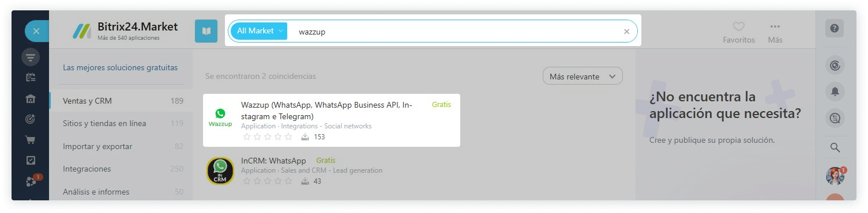Screen dimensions: 868x213
Task: Open the company building icon in the sidebar
Action: 31,98
